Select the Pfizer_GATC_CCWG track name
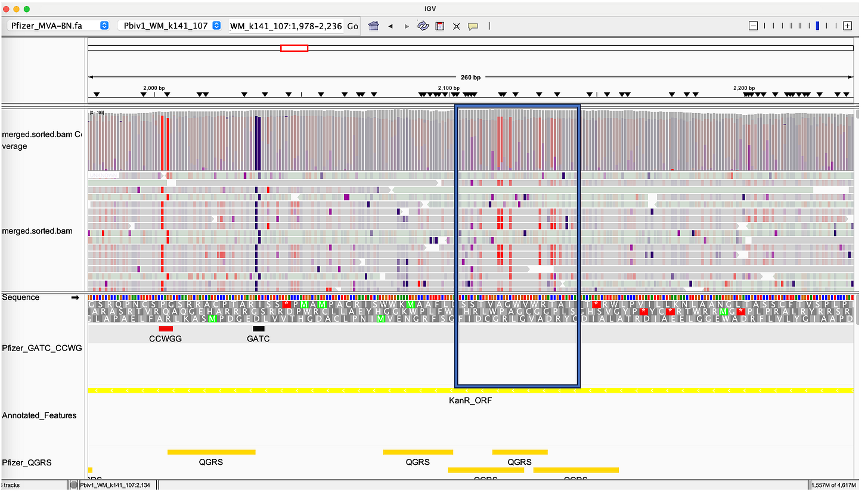Viewport: 868px width, 500px height. tap(42, 348)
